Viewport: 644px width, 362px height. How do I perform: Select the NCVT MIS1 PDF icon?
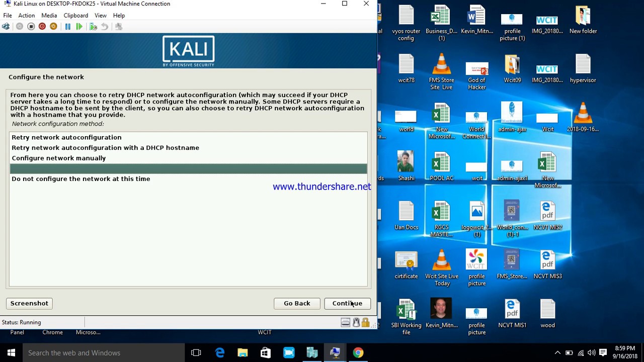coord(512,314)
